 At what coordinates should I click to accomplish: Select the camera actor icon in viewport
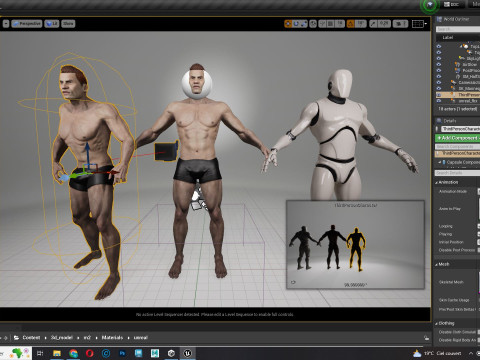coord(166,152)
